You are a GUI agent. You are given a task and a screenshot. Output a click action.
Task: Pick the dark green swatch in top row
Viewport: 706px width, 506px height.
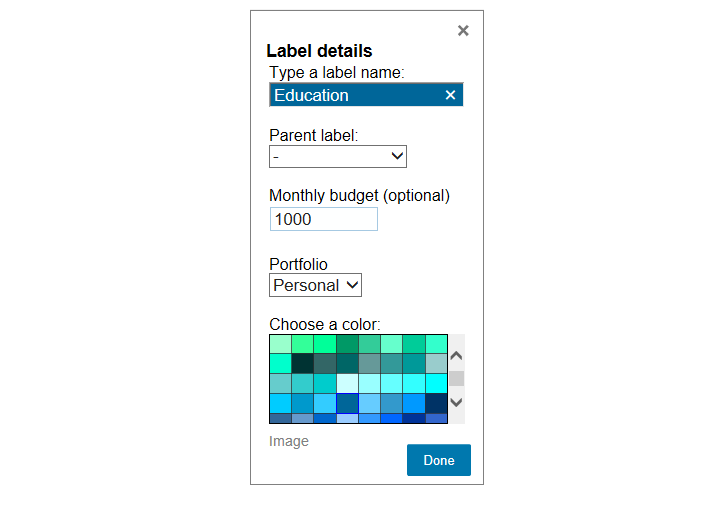347,344
